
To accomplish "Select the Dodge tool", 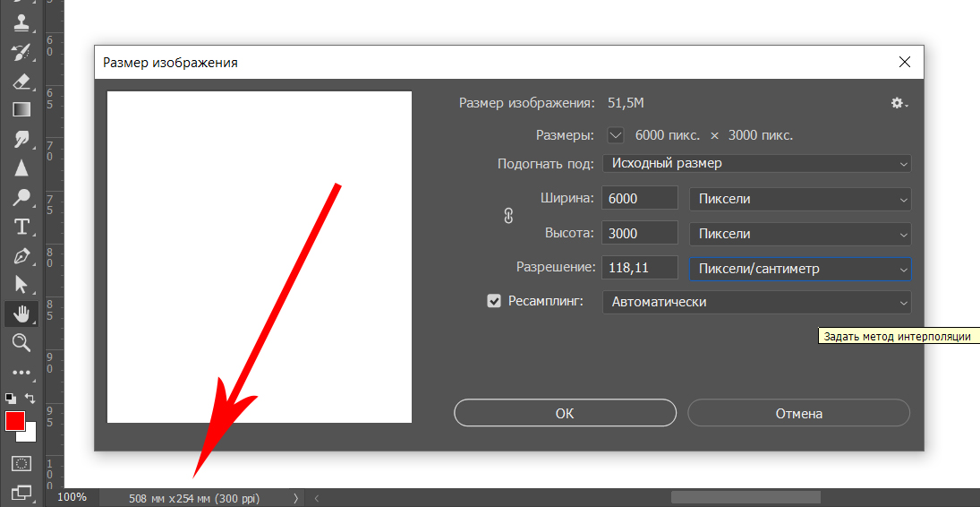I will point(21,198).
